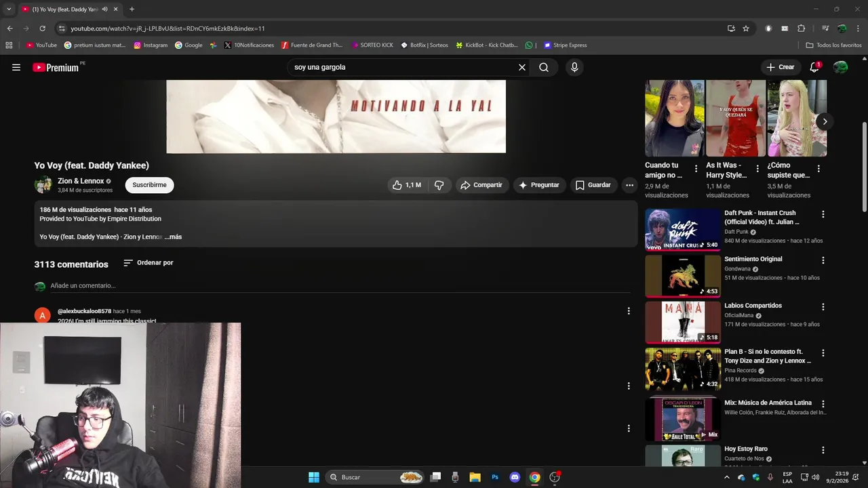
Task: Open the YouTube hamburger guide menu
Action: pyautogui.click(x=16, y=67)
